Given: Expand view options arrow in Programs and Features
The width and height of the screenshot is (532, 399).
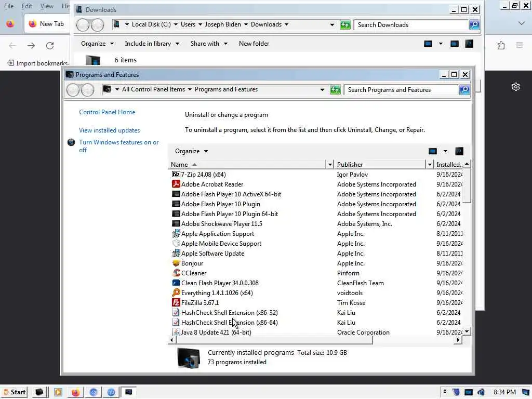Looking at the screenshot, I should point(445,151).
